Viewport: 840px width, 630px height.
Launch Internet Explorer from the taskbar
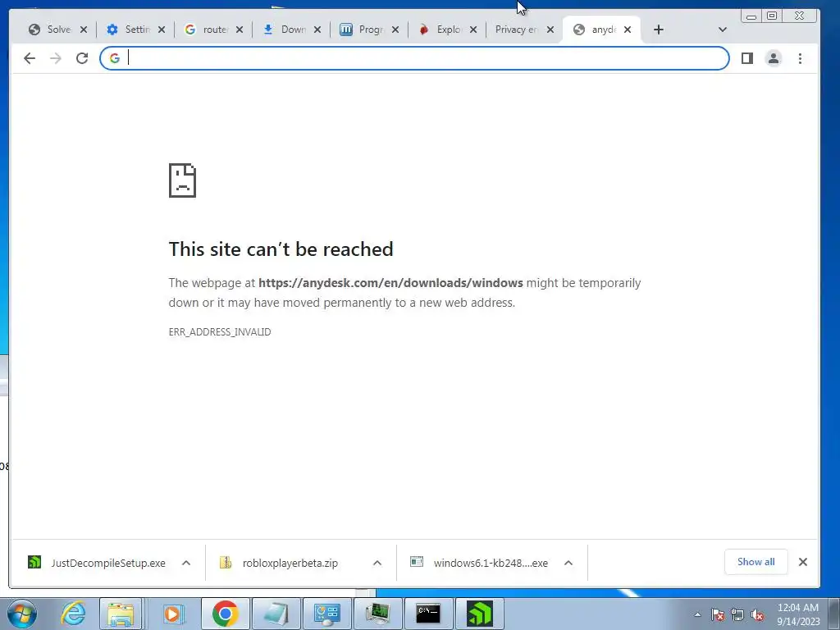pos(73,614)
